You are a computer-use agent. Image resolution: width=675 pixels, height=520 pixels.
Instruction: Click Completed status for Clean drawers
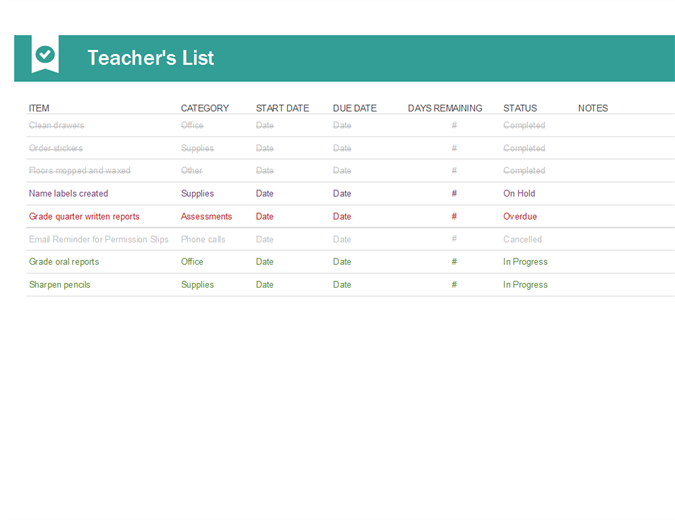click(x=524, y=125)
